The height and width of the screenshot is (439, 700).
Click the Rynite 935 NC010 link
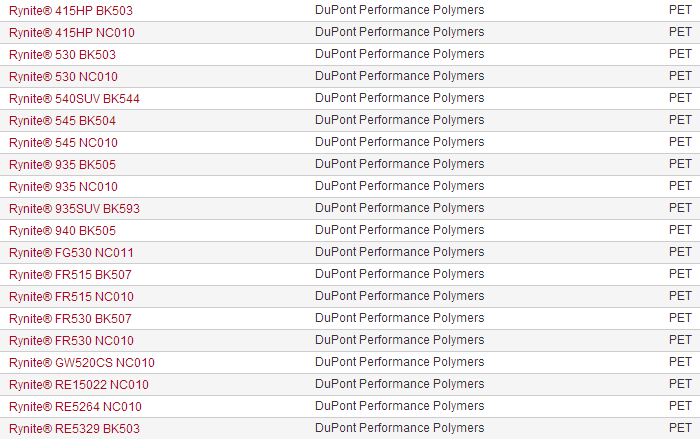(x=63, y=186)
